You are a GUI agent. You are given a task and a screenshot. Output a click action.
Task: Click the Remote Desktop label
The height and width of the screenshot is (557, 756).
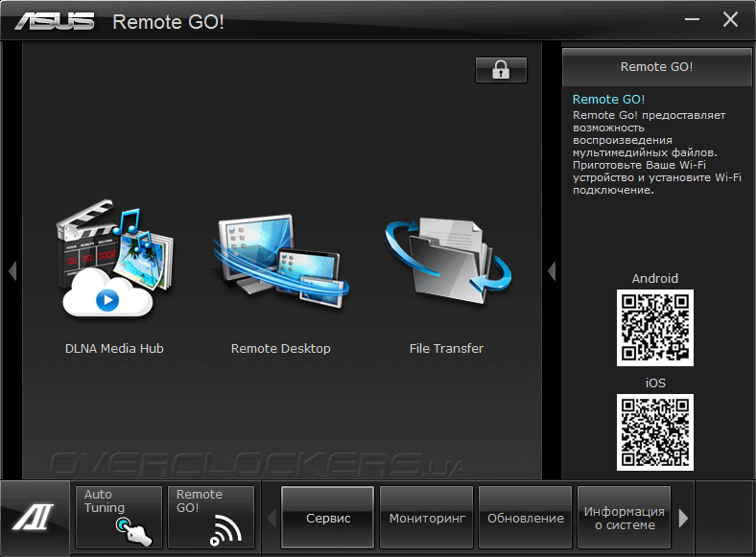280,348
